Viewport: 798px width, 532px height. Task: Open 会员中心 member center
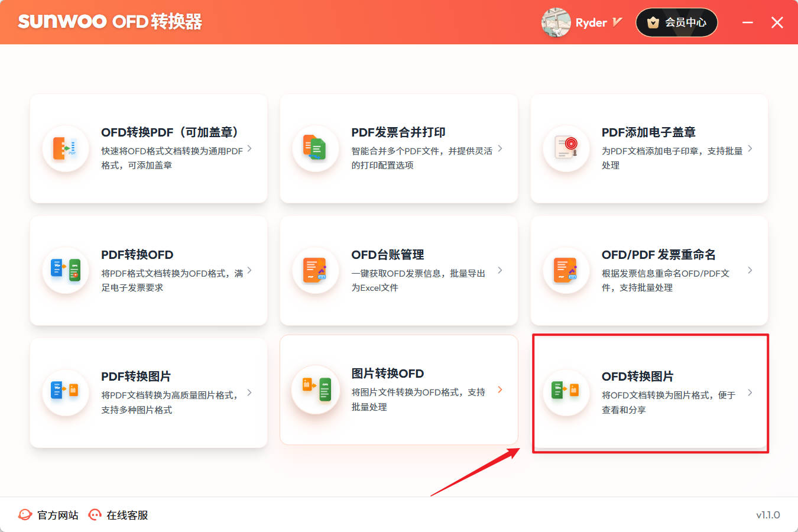[676, 22]
